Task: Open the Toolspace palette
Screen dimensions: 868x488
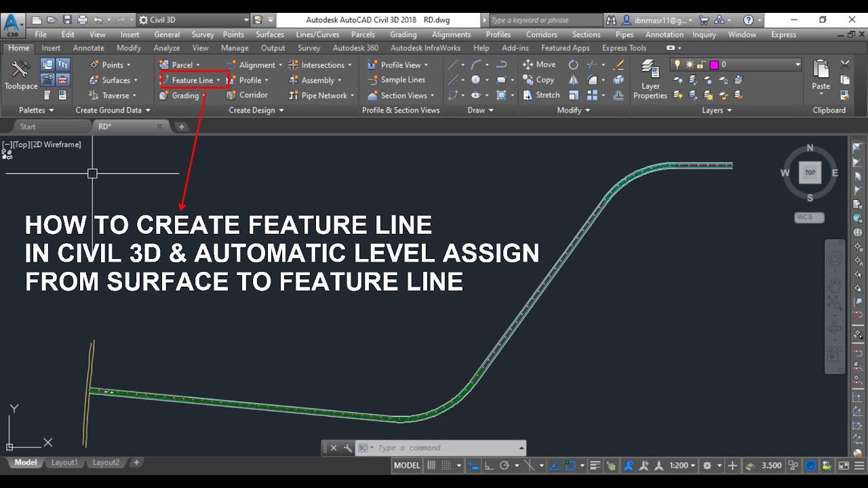Action: (20, 75)
